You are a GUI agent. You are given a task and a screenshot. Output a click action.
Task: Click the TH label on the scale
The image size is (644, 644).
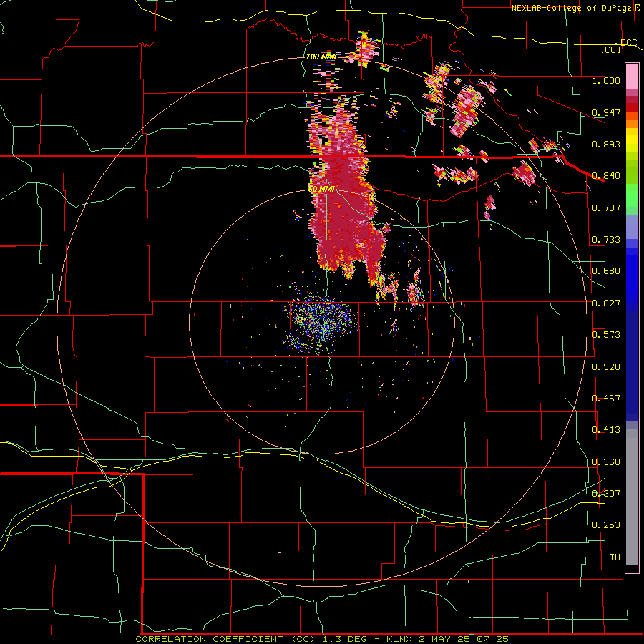click(615, 557)
